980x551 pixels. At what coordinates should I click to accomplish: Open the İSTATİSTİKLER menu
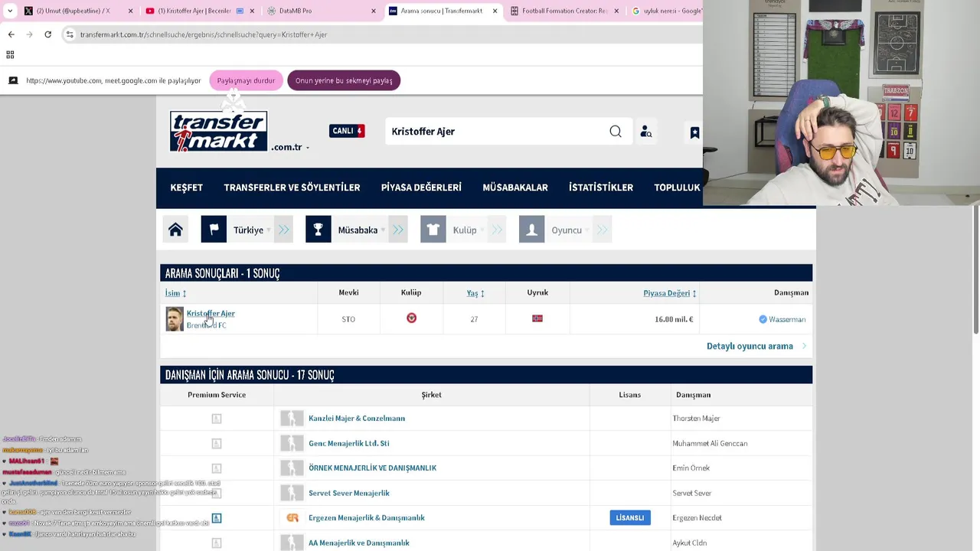pyautogui.click(x=601, y=187)
